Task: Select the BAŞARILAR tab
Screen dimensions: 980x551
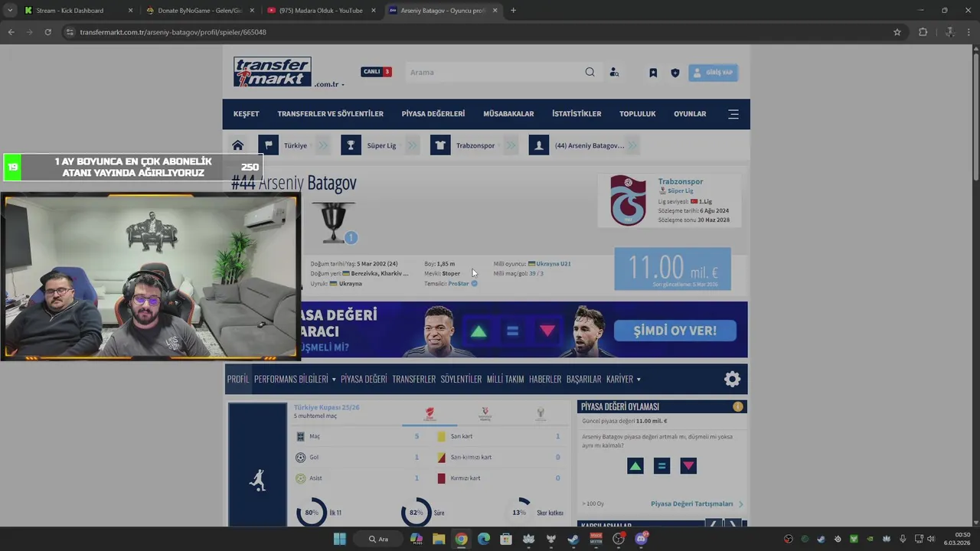Action: pyautogui.click(x=583, y=379)
